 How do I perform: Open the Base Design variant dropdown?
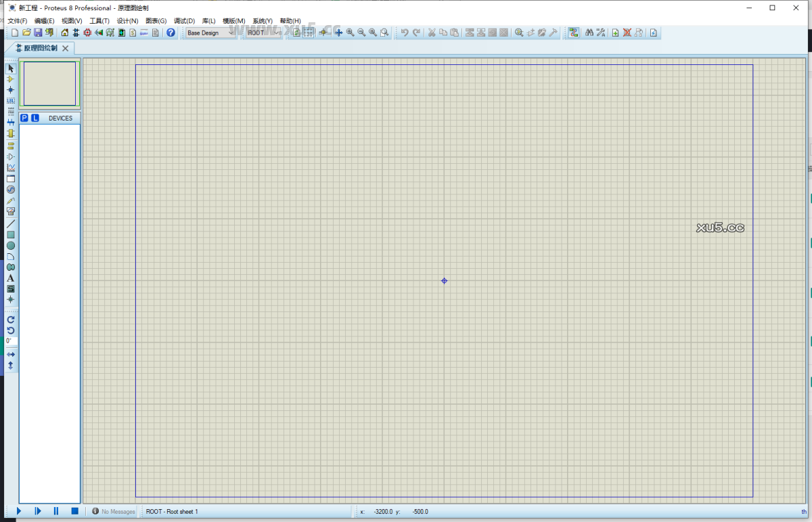pos(210,32)
